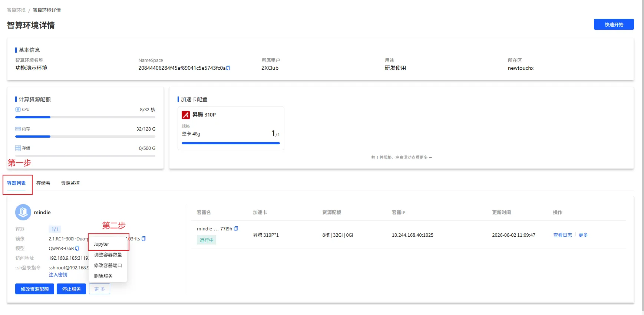Toggle the 更多 dropdown button under mindie
Image resolution: width=644 pixels, height=315 pixels.
click(99, 289)
